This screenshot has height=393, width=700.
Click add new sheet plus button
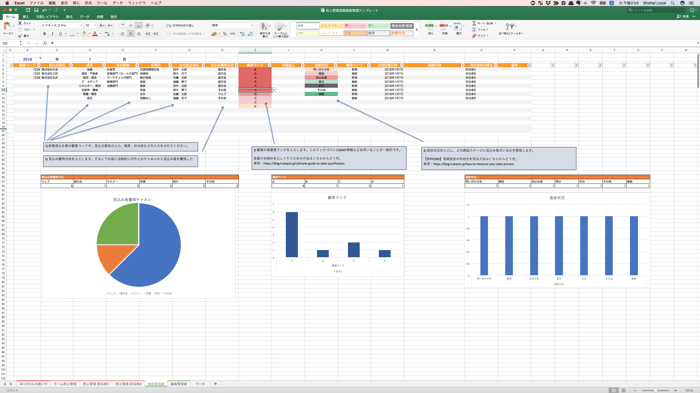click(215, 384)
